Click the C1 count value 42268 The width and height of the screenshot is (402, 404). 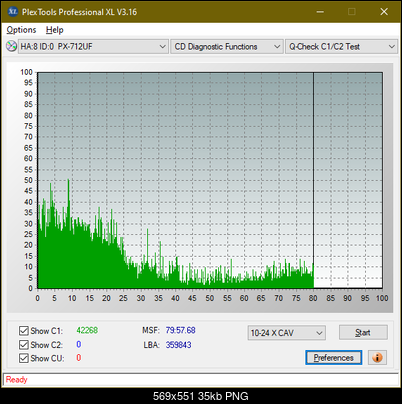(x=87, y=330)
